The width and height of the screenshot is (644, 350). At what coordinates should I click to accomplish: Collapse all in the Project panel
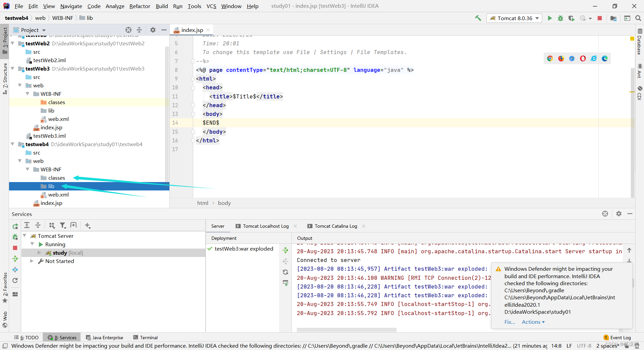(x=139, y=30)
